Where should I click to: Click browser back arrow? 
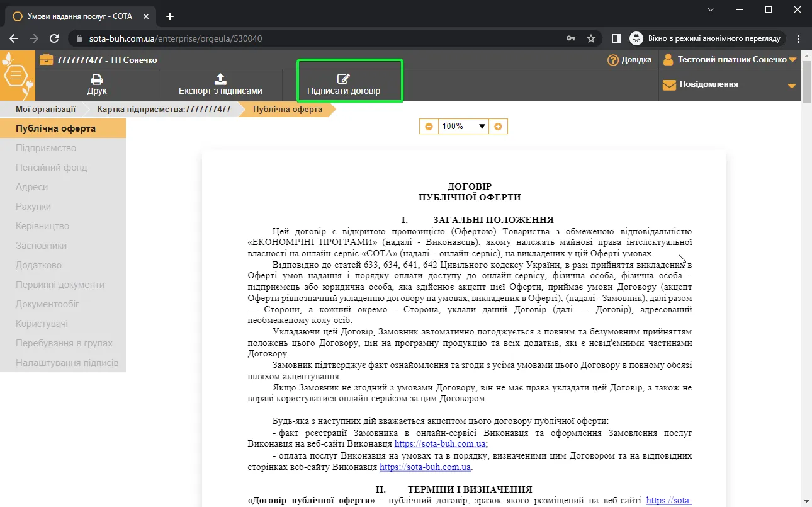pyautogui.click(x=14, y=38)
